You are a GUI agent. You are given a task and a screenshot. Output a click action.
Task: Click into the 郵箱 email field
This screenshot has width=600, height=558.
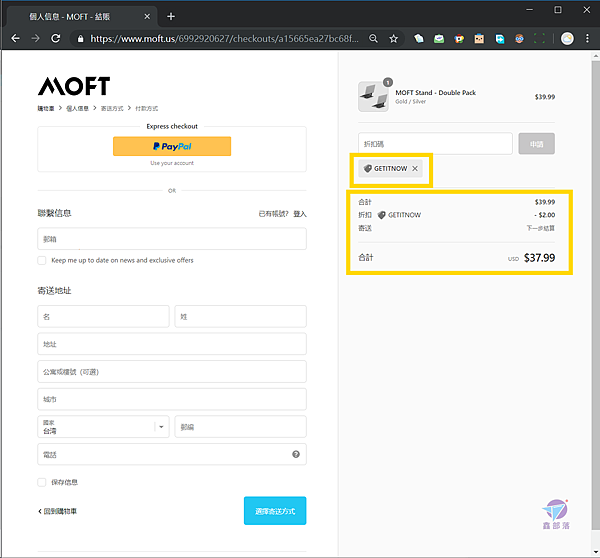click(x=172, y=239)
